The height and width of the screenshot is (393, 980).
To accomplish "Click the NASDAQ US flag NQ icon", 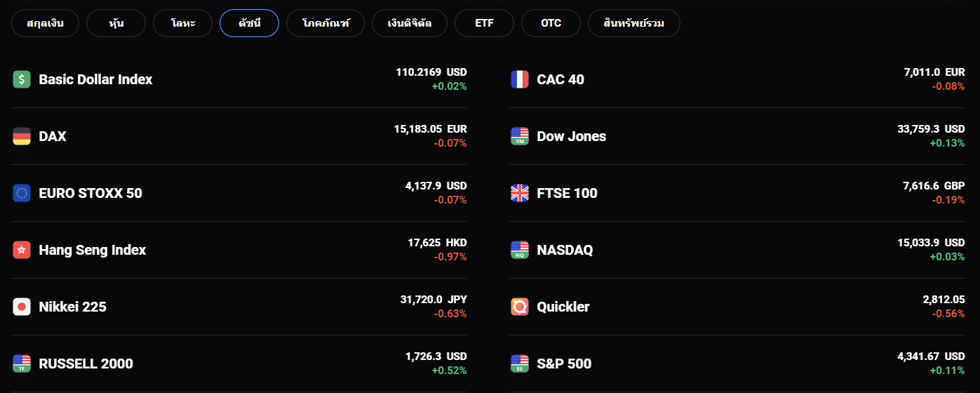I will click(520, 250).
